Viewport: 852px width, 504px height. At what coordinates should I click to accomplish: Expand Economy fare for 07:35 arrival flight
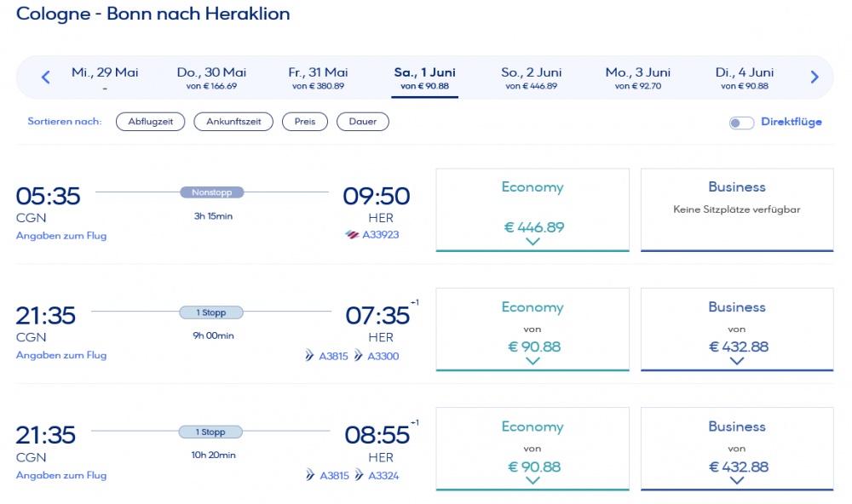point(532,360)
